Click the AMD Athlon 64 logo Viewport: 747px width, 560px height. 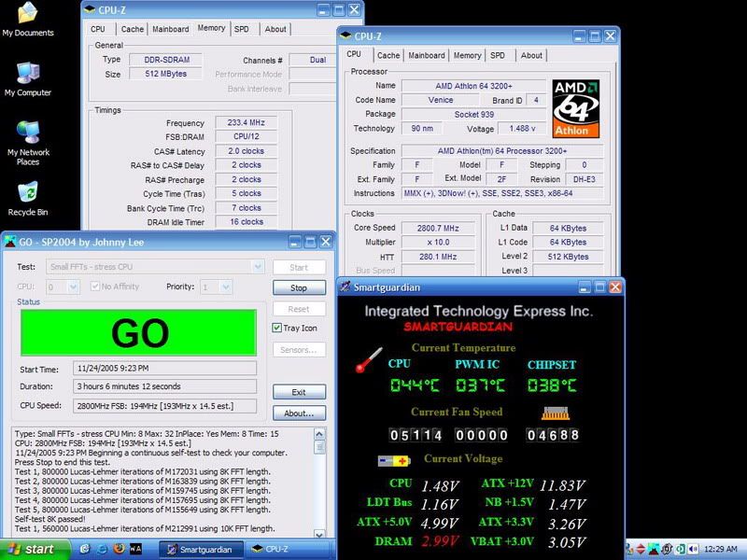[x=575, y=108]
